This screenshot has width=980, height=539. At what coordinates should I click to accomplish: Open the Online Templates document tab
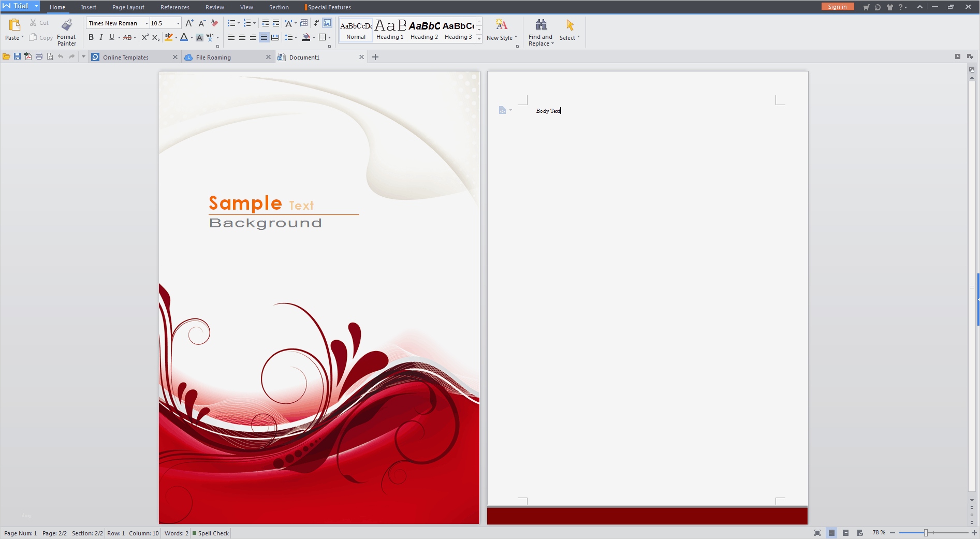coord(126,57)
